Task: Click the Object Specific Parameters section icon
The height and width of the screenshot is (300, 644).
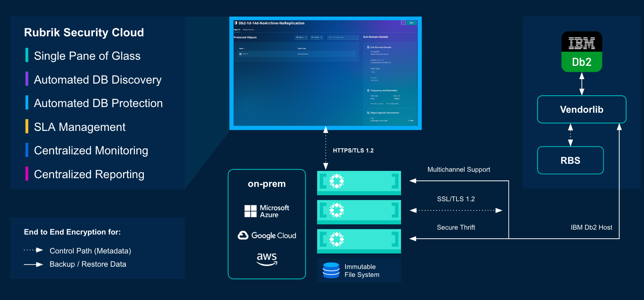Action: click(368, 112)
